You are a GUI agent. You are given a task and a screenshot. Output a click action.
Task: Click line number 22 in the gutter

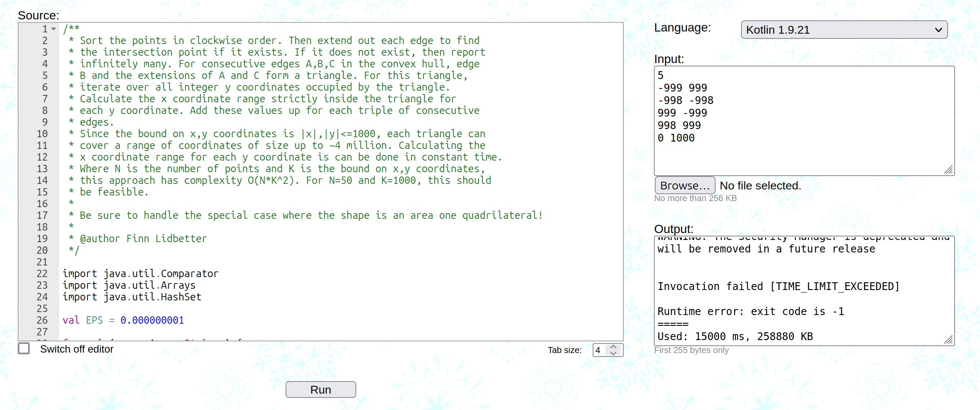(42, 274)
